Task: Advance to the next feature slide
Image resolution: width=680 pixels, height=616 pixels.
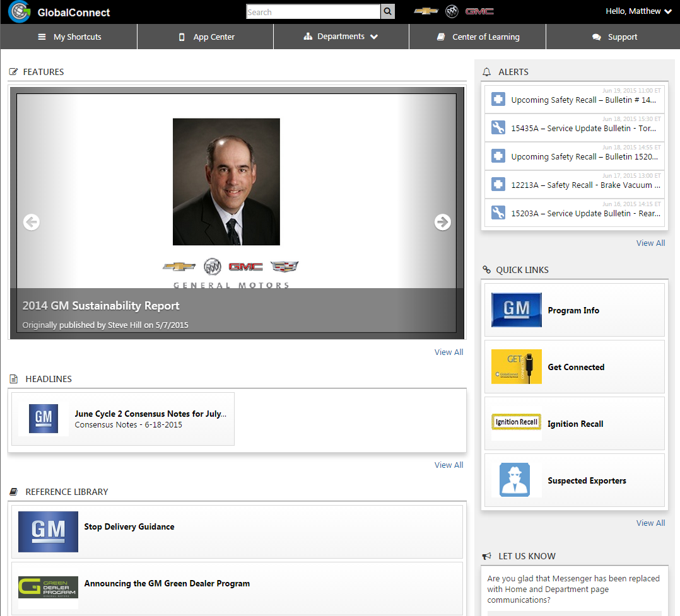Action: click(x=442, y=222)
